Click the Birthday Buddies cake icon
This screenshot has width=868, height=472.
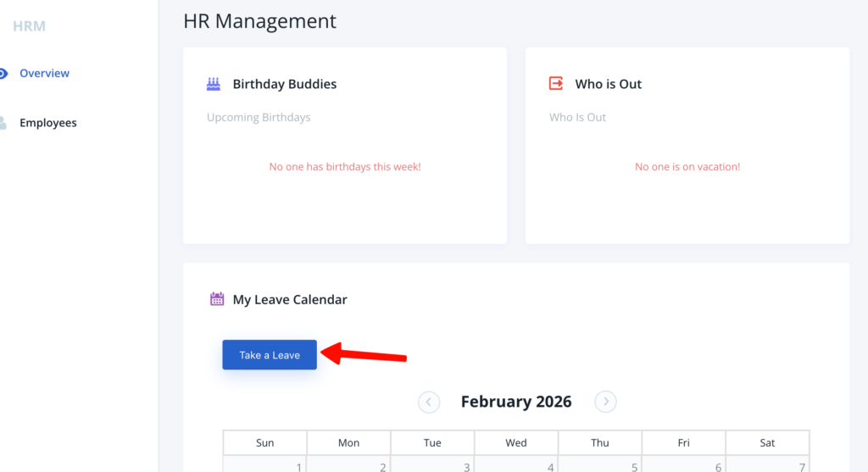pyautogui.click(x=214, y=84)
